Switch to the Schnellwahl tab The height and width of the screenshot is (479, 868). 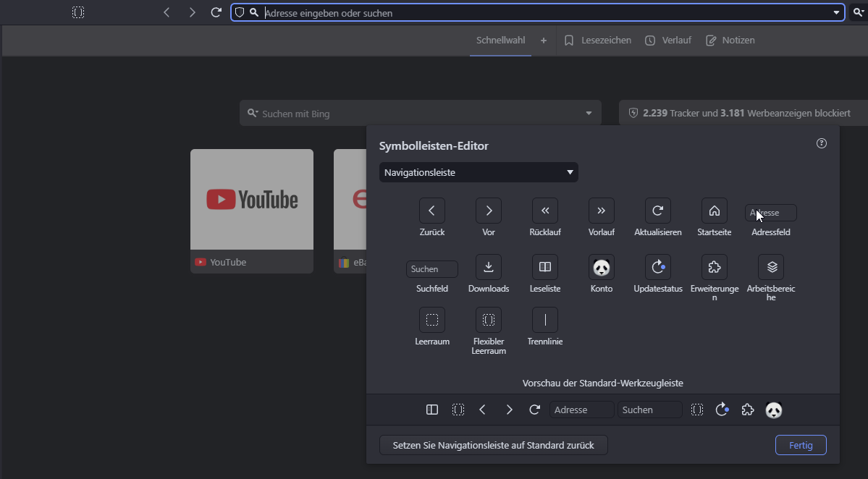pyautogui.click(x=500, y=41)
